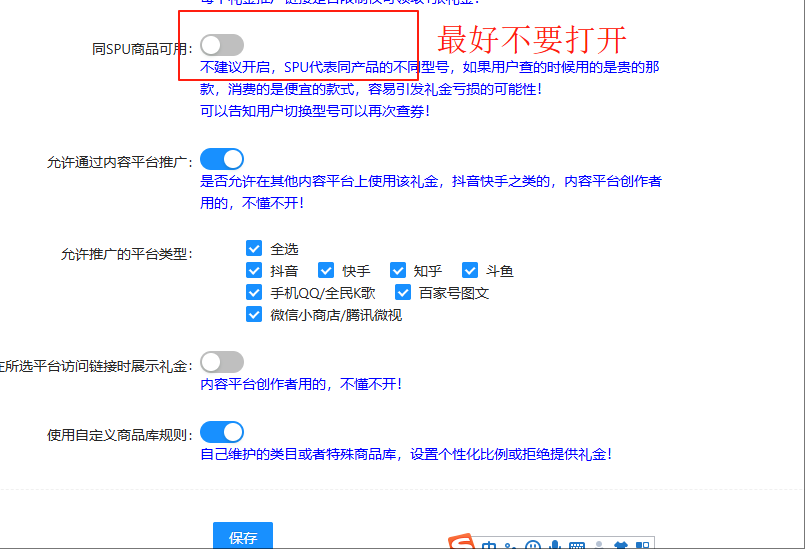Click the toolbox grid icon in the IME bar
Image resolution: width=805 pixels, height=549 pixels.
642,546
